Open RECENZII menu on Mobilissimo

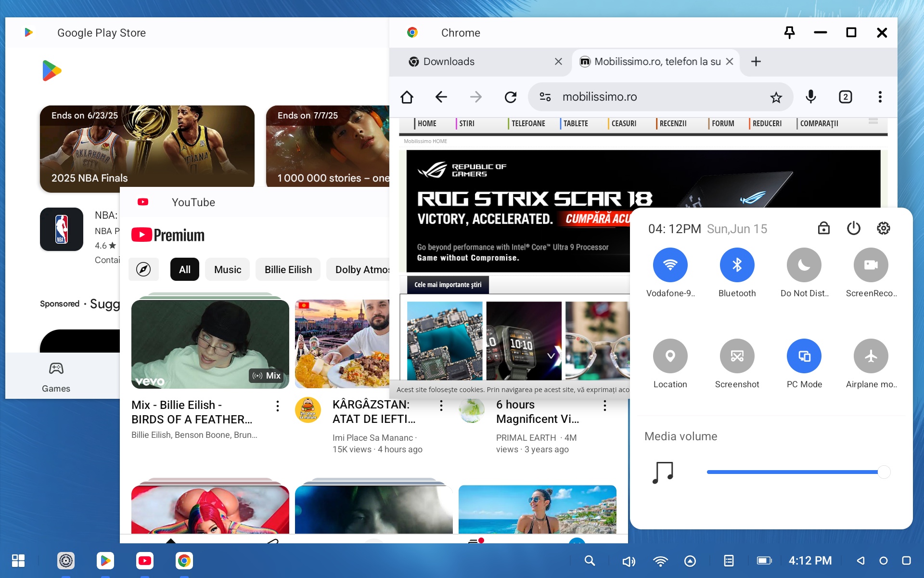click(672, 123)
